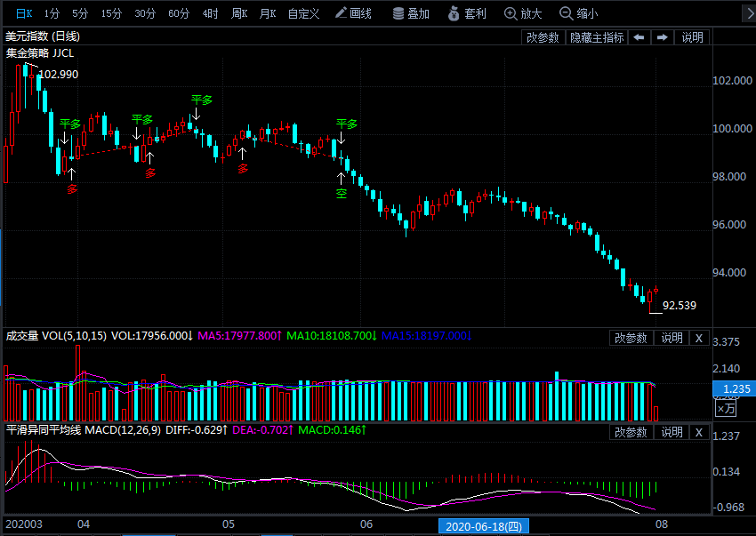Screen dimensions: 756x536
Task: Select the 画线 drawing tool
Action: (x=353, y=13)
